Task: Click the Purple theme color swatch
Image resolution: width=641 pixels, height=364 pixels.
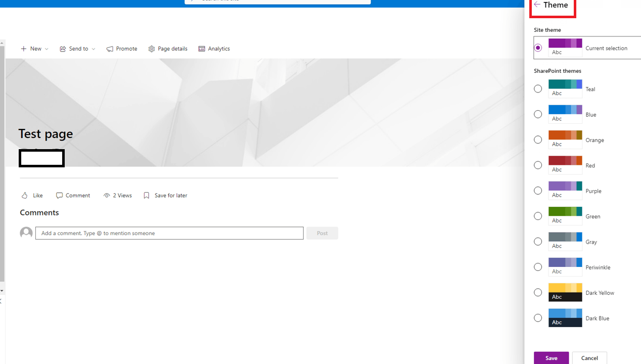Action: coord(565,191)
